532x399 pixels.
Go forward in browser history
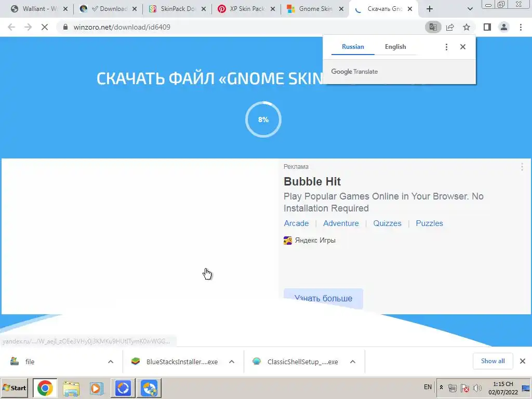pyautogui.click(x=28, y=27)
